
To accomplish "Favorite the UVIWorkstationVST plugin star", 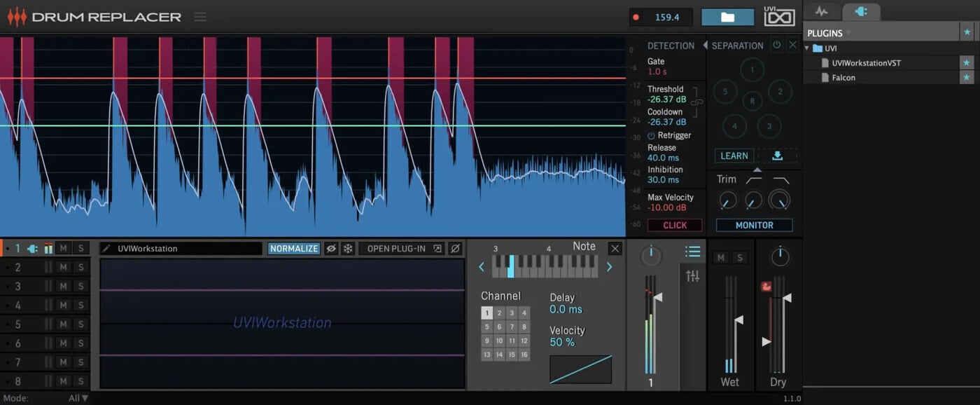I will [967, 63].
